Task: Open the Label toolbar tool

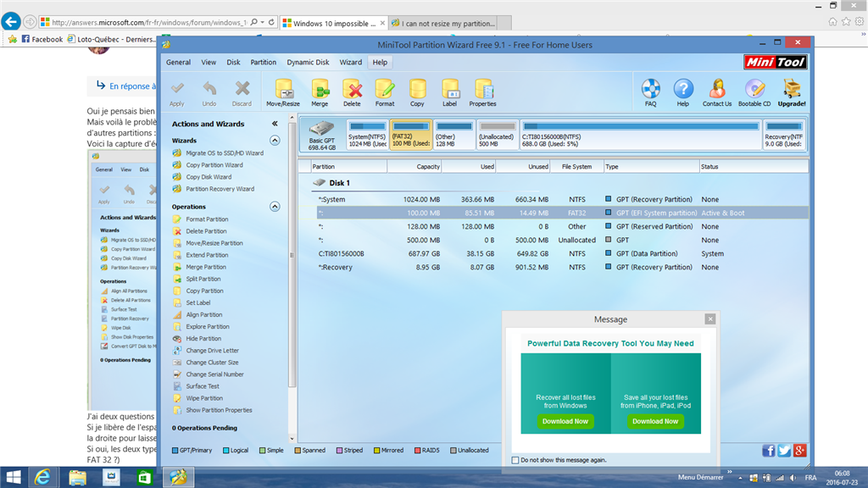Action: tap(449, 92)
